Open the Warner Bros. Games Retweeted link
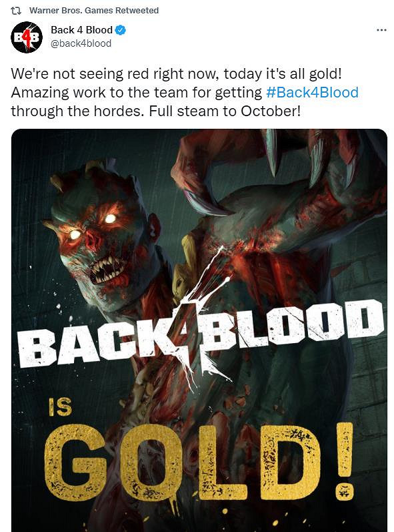The image size is (394, 532). point(94,11)
